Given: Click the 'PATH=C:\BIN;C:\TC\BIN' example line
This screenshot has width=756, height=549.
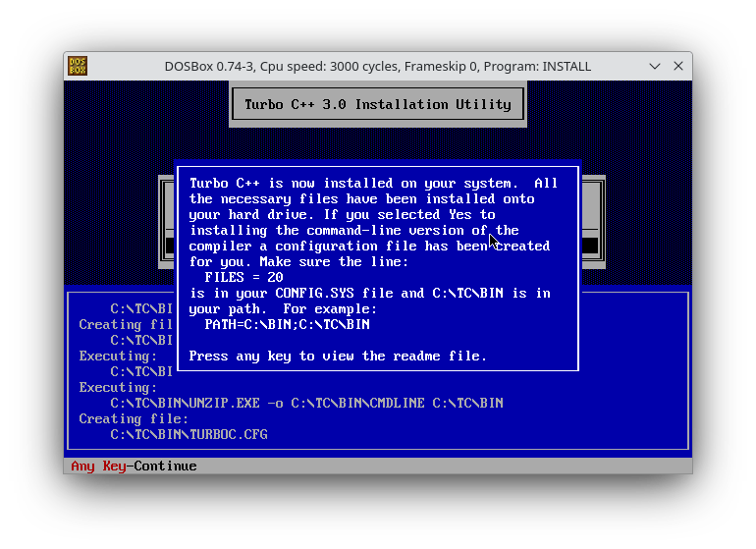Looking at the screenshot, I should 287,325.
